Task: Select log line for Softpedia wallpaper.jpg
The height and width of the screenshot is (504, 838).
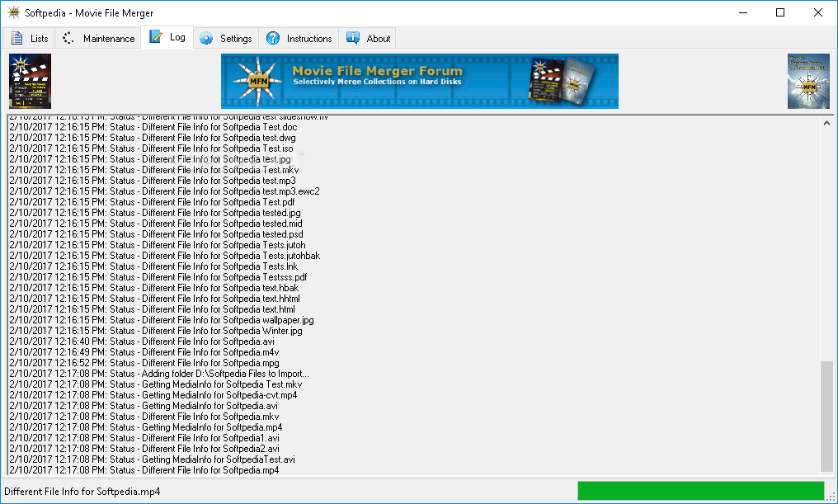Action: click(162, 319)
